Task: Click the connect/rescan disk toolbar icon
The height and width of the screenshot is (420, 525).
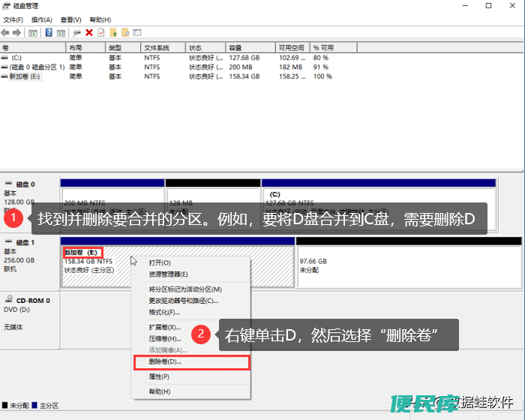Action: point(77,33)
